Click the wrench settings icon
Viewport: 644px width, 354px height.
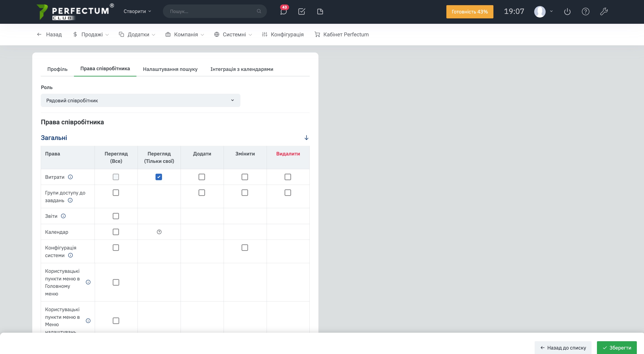[604, 11]
